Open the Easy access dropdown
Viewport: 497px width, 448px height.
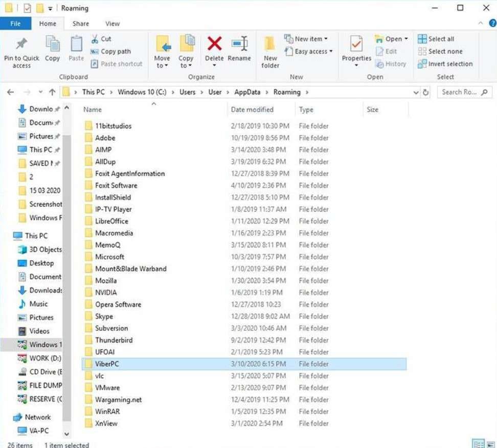click(x=308, y=51)
